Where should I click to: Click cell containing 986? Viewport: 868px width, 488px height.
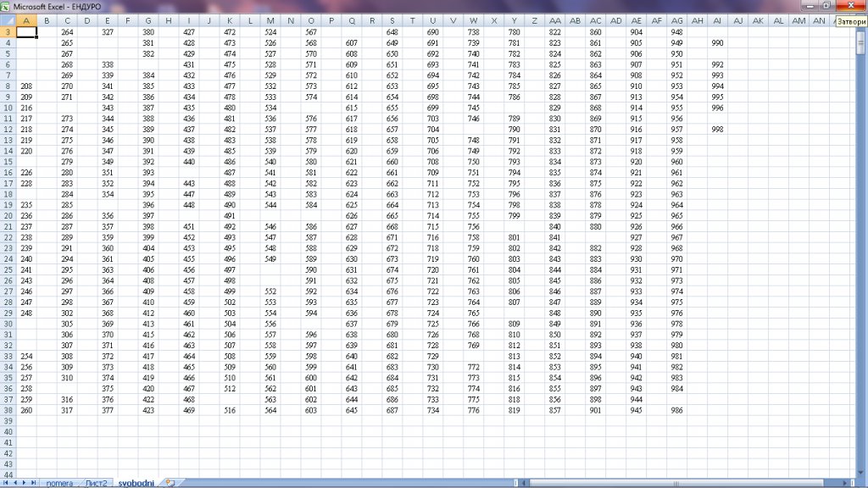pos(677,411)
